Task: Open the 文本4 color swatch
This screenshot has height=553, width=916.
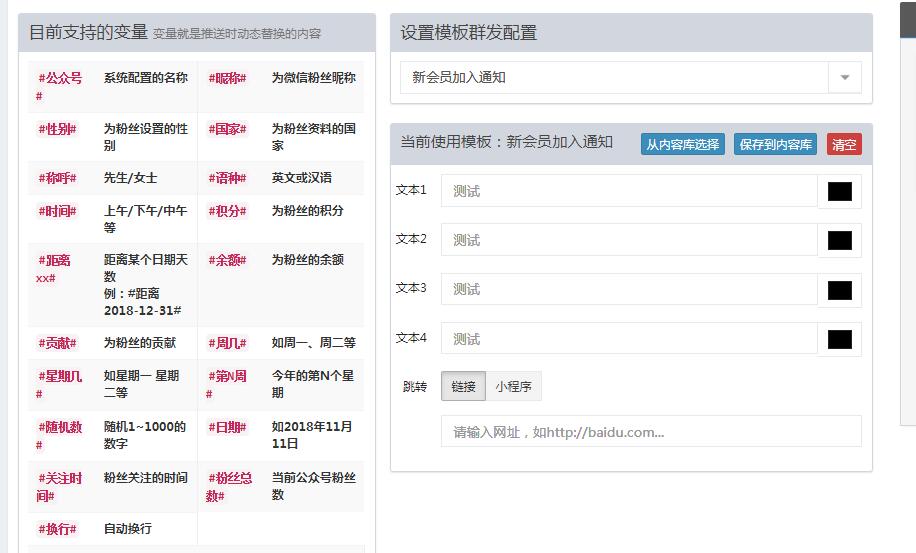Action: (x=839, y=339)
